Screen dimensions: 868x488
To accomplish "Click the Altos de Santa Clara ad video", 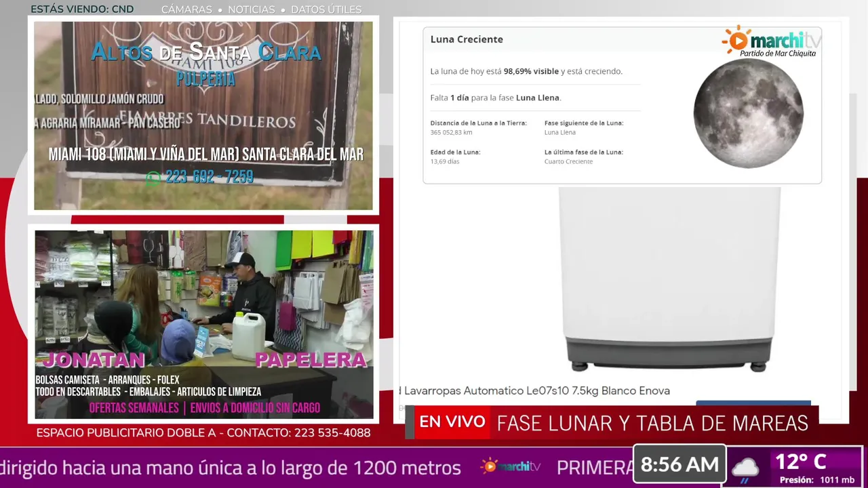I will tap(203, 116).
